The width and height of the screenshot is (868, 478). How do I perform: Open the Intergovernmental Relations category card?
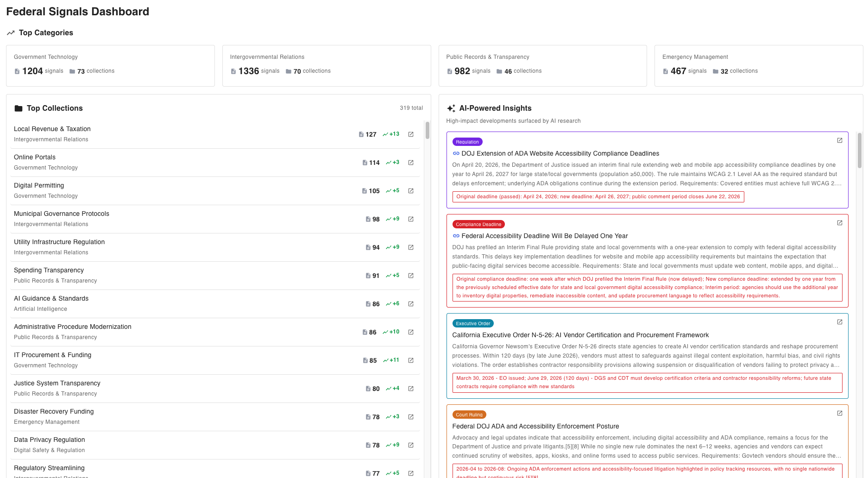(327, 66)
